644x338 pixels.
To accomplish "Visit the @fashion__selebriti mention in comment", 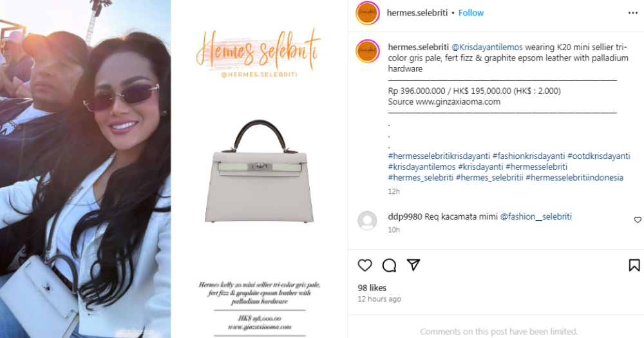I will click(536, 216).
